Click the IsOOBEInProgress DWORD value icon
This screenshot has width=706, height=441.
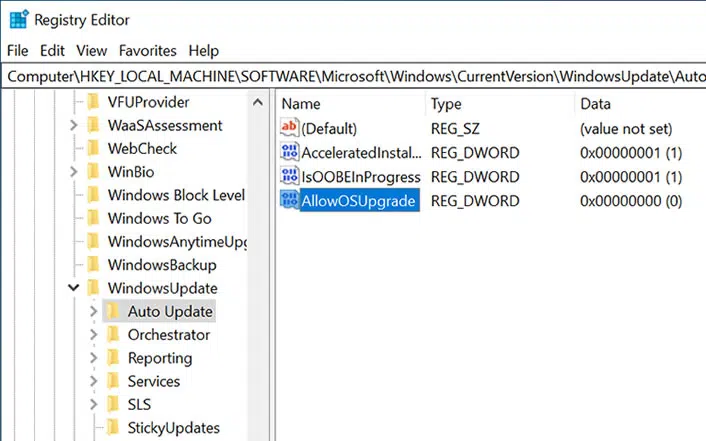click(x=289, y=176)
